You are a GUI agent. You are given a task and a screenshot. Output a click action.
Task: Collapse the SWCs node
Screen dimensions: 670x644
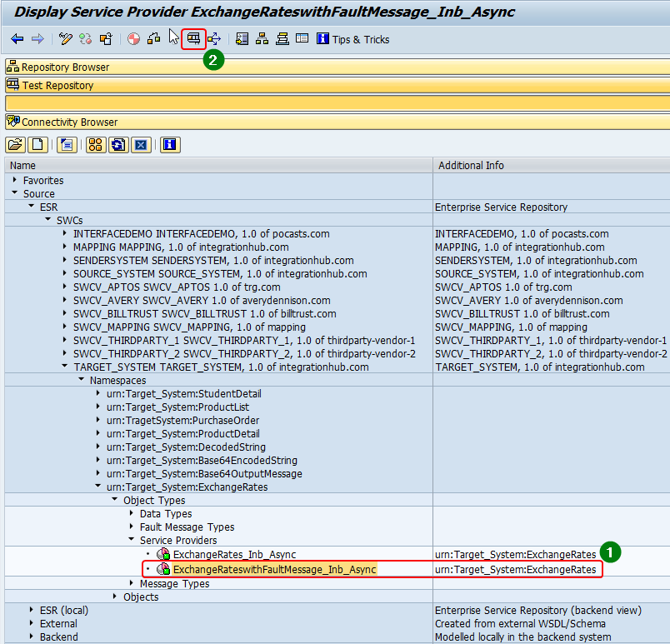pos(48,219)
